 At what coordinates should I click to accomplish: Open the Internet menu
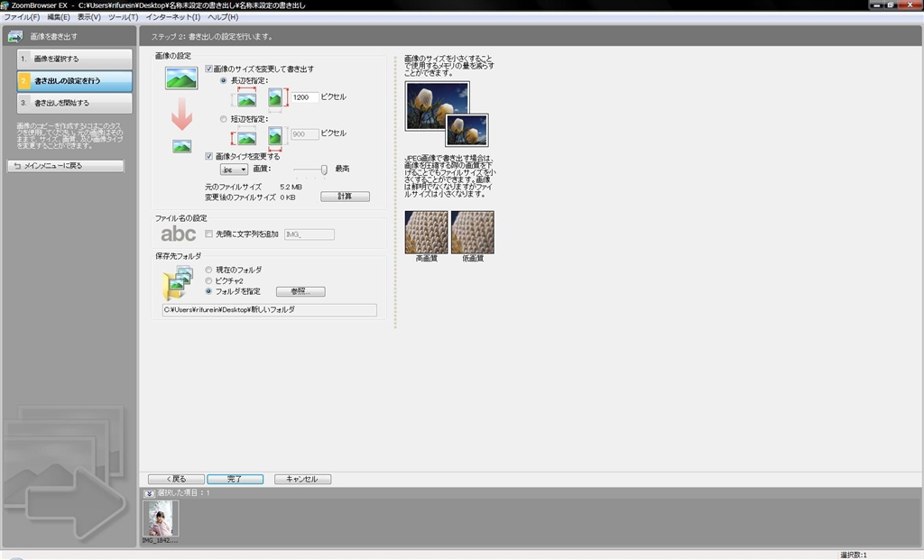pos(172,17)
